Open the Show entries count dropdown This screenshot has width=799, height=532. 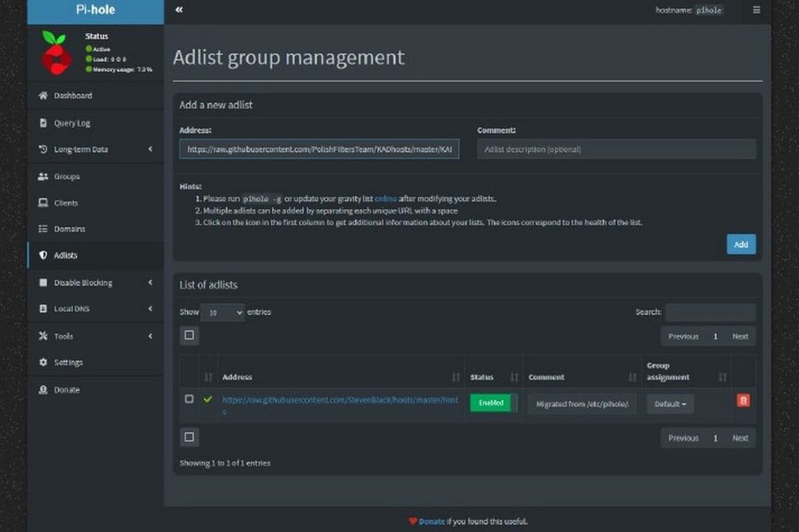click(222, 312)
